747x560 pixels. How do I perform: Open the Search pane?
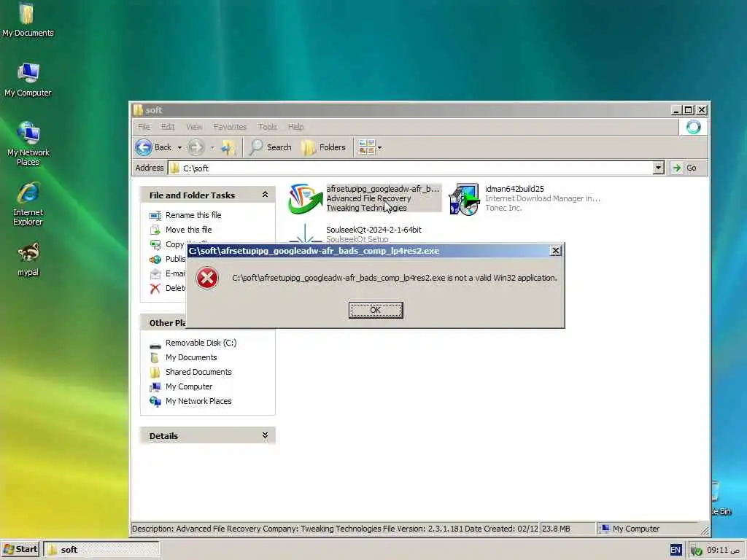click(271, 147)
